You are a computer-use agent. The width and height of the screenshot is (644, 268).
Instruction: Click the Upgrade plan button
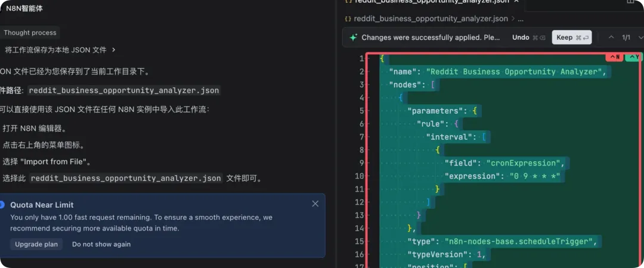(36, 244)
